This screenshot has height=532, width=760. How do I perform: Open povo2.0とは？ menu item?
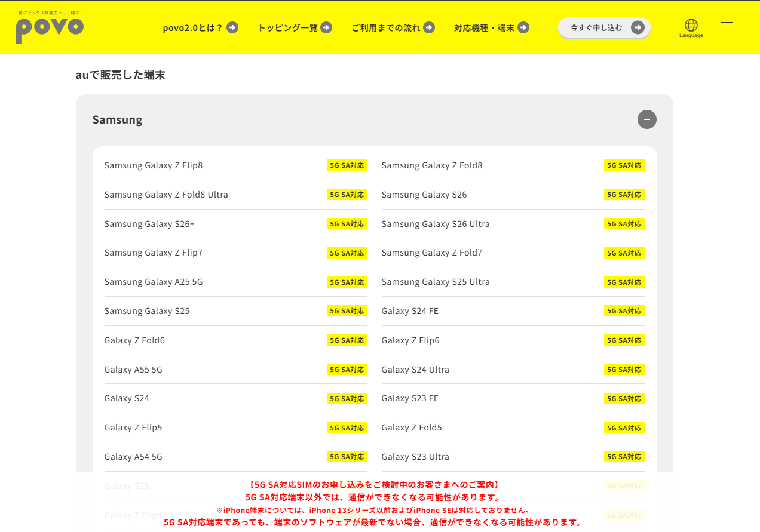click(200, 27)
